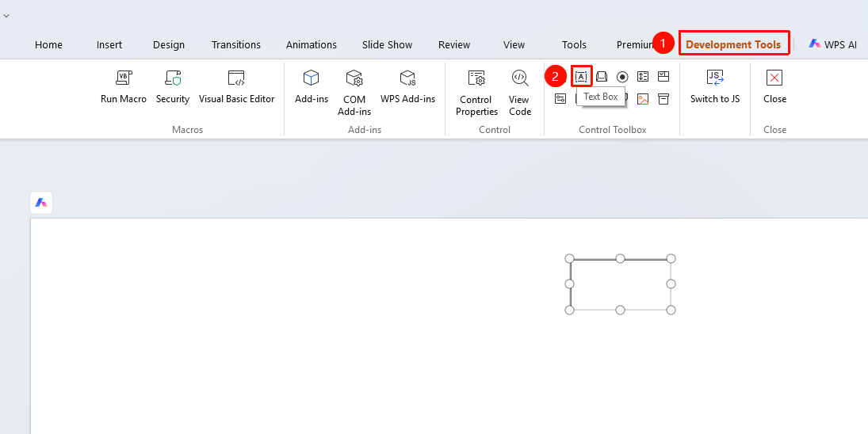Click the top-left handle of the text box
The height and width of the screenshot is (434, 868).
click(570, 259)
